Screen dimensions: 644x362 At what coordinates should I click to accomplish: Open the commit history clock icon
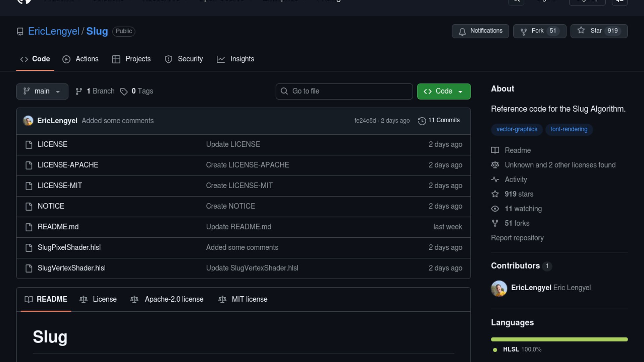[x=422, y=121]
